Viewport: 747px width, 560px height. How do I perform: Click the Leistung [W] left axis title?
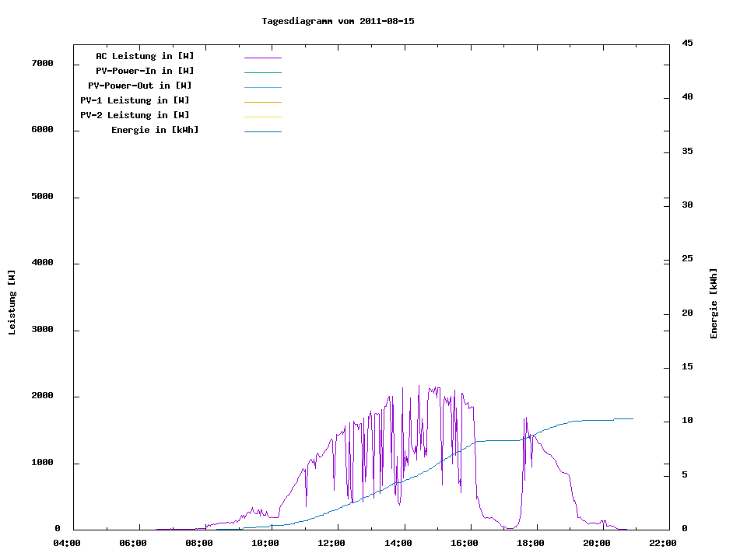pyautogui.click(x=12, y=303)
